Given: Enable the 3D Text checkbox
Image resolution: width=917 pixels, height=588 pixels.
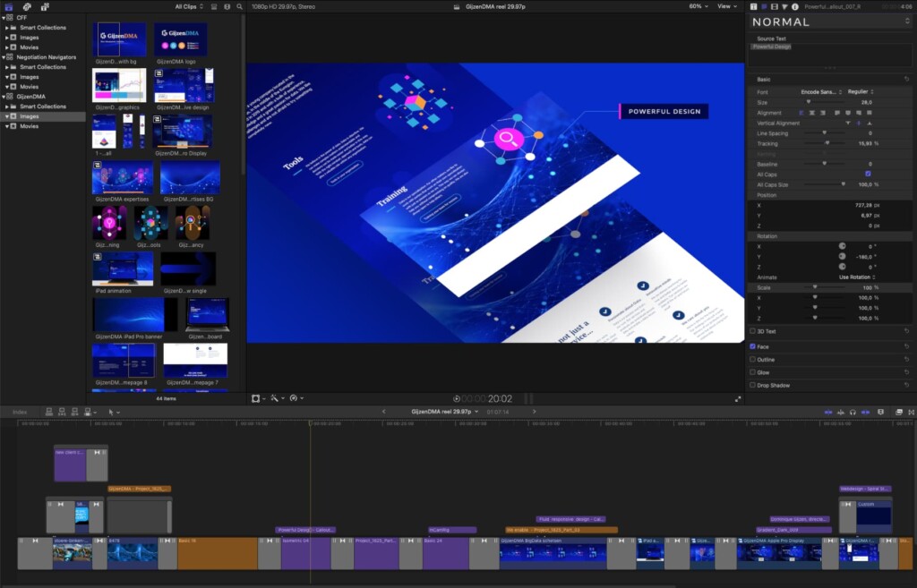Looking at the screenshot, I should coord(753,331).
